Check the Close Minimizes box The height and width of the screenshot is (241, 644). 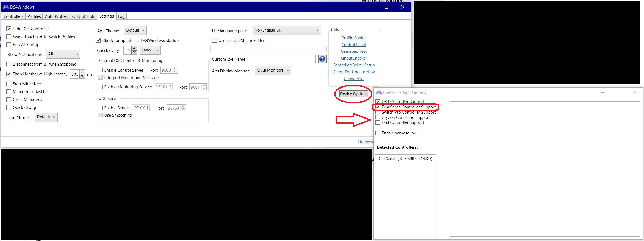(x=9, y=100)
